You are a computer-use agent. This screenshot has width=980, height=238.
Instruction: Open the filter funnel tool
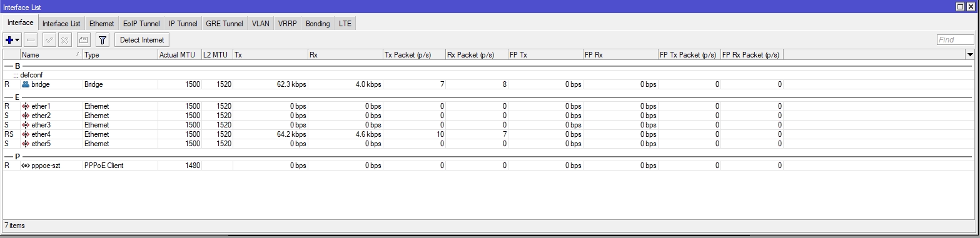click(103, 40)
